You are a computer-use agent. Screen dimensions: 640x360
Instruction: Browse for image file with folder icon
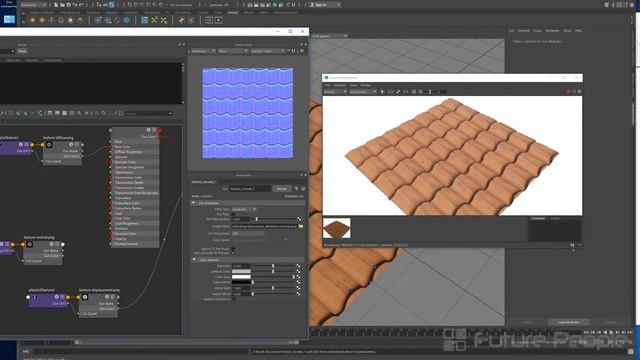pos(301,226)
